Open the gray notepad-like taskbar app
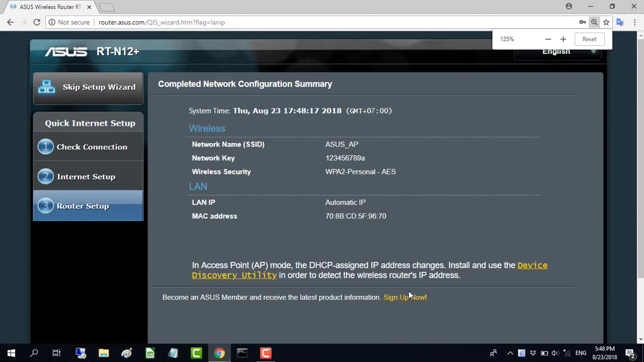 click(x=173, y=353)
